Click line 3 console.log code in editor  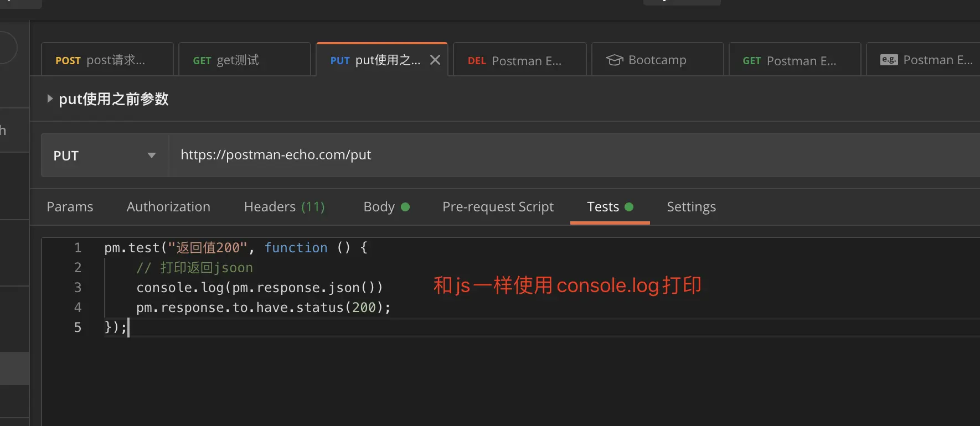(x=259, y=288)
